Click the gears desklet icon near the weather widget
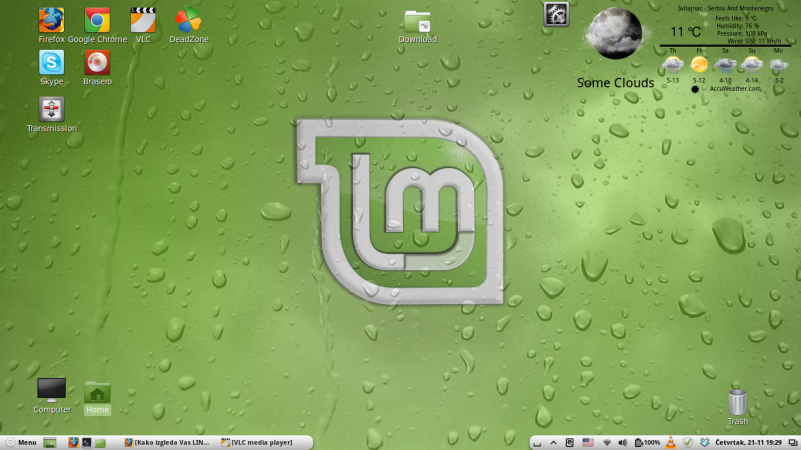This screenshot has width=801, height=450. click(x=556, y=14)
